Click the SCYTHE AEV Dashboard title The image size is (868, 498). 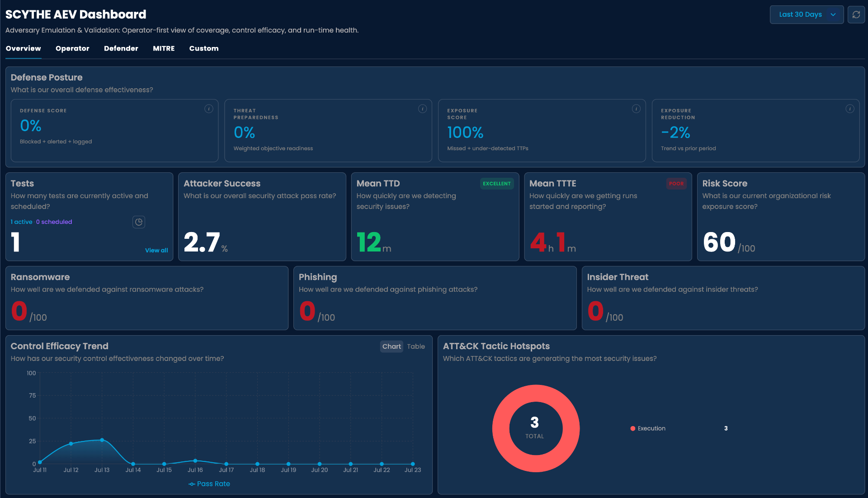(76, 14)
